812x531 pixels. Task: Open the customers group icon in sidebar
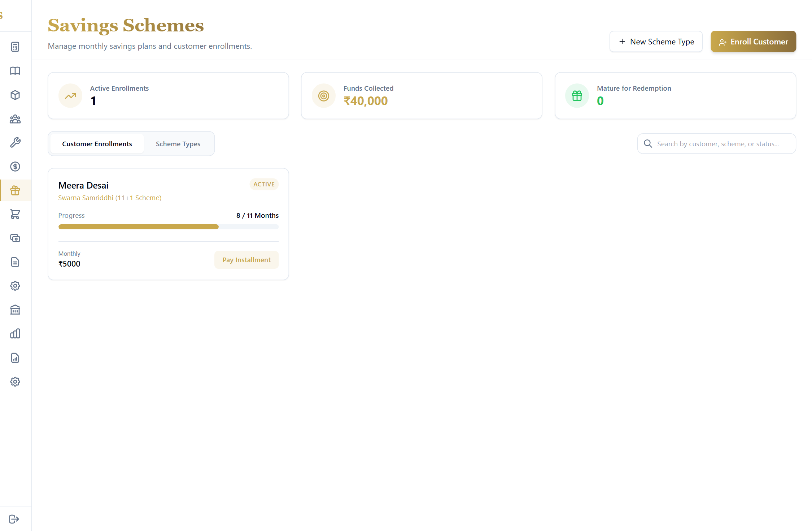(15, 119)
